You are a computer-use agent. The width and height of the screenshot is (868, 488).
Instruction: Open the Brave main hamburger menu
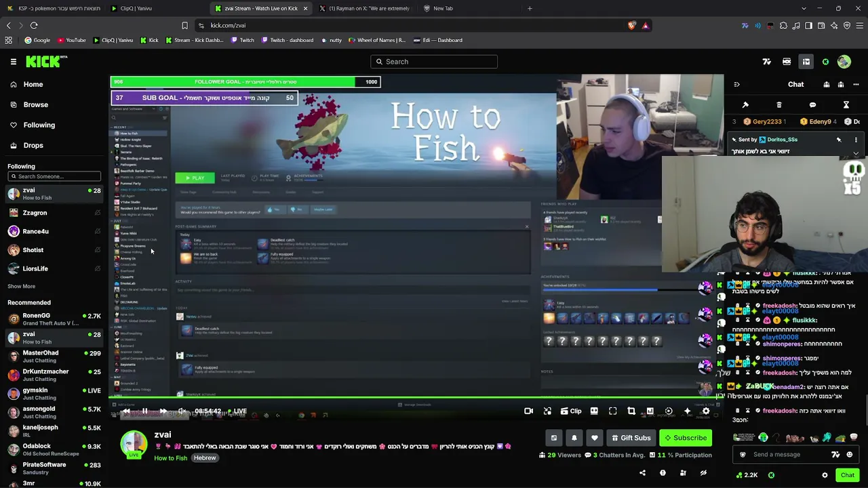pos(860,26)
